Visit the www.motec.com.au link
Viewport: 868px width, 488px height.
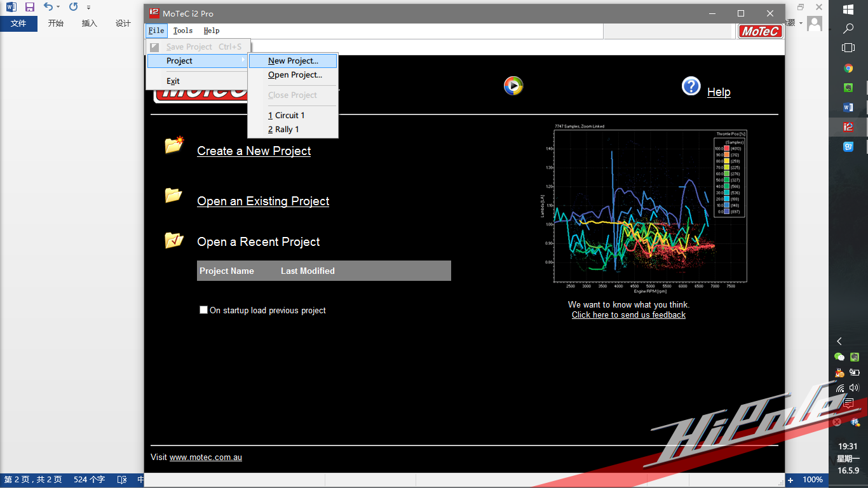tap(206, 457)
